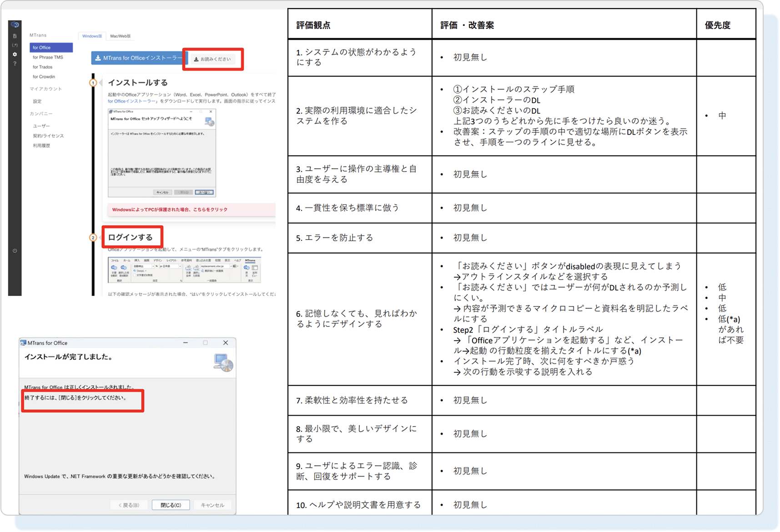Open 設定 under マイアカウント
Screen dimensions: 780x532
click(x=37, y=101)
